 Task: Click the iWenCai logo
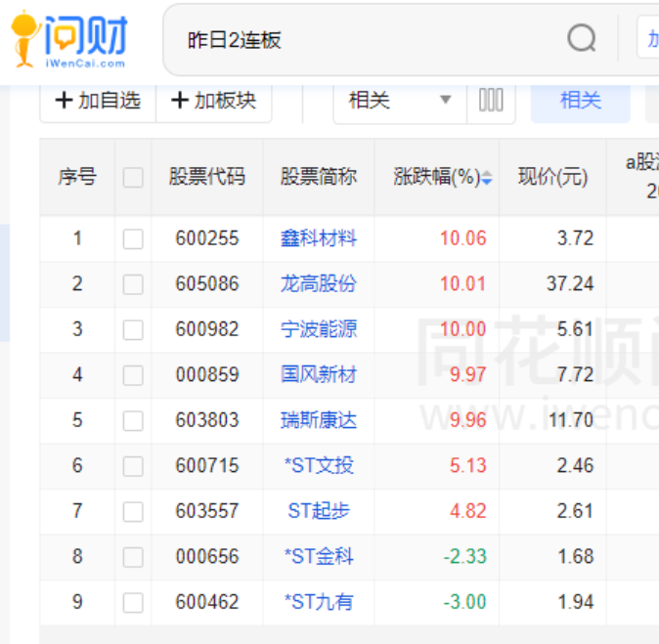pyautogui.click(x=69, y=39)
